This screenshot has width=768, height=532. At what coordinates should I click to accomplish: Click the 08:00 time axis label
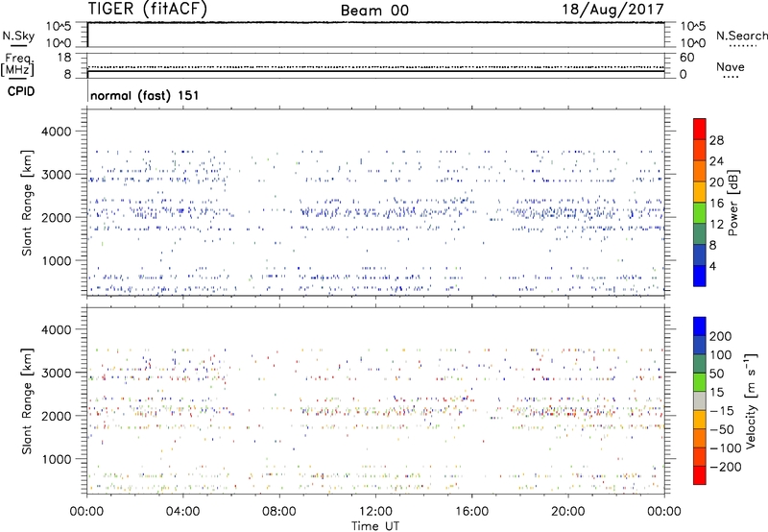pyautogui.click(x=279, y=511)
